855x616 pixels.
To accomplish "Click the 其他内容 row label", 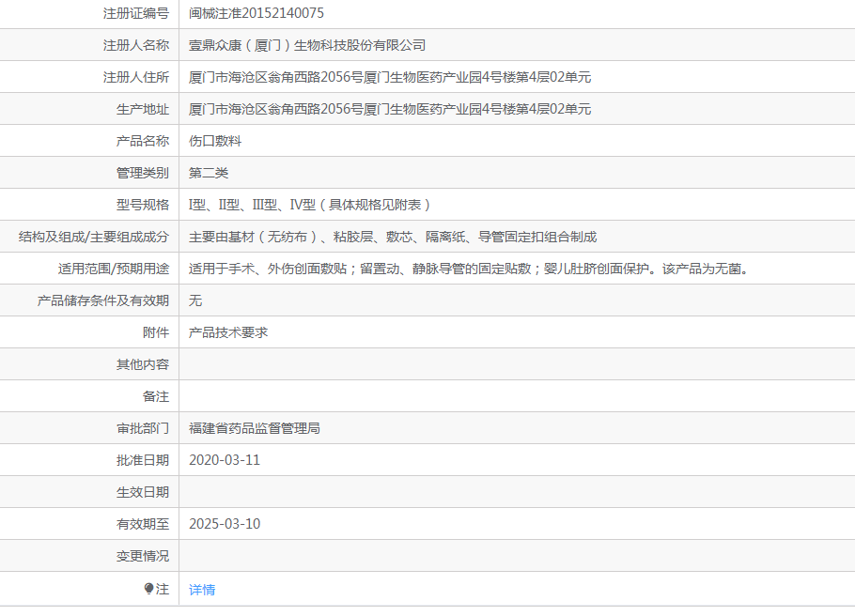I will 142,364.
